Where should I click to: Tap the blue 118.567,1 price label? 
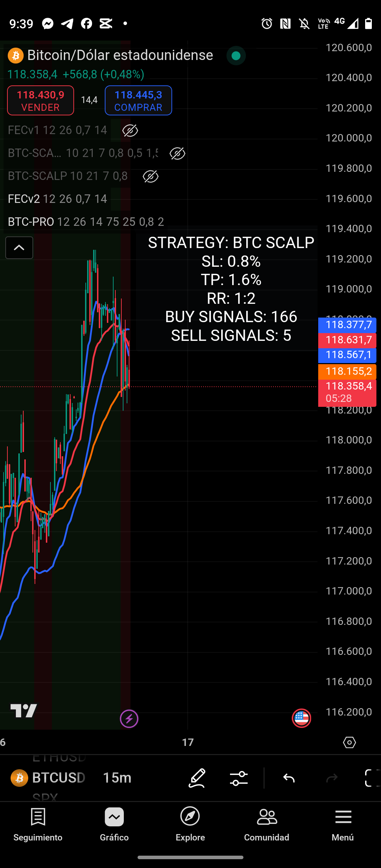(x=347, y=355)
